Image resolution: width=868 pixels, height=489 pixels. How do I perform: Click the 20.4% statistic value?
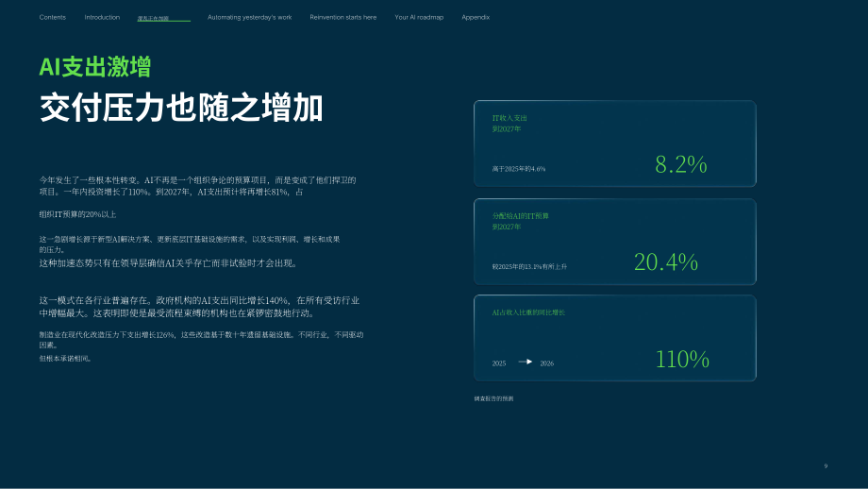666,261
